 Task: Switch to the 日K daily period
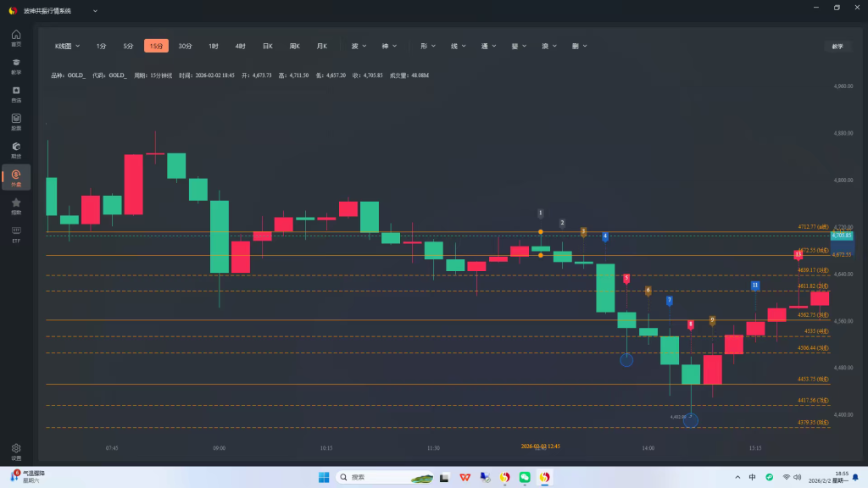pos(267,46)
